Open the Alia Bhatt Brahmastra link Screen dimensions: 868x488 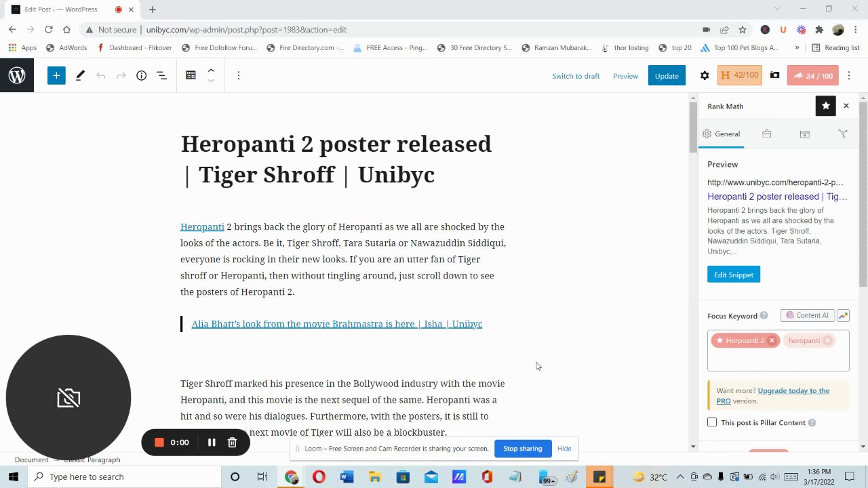point(336,324)
